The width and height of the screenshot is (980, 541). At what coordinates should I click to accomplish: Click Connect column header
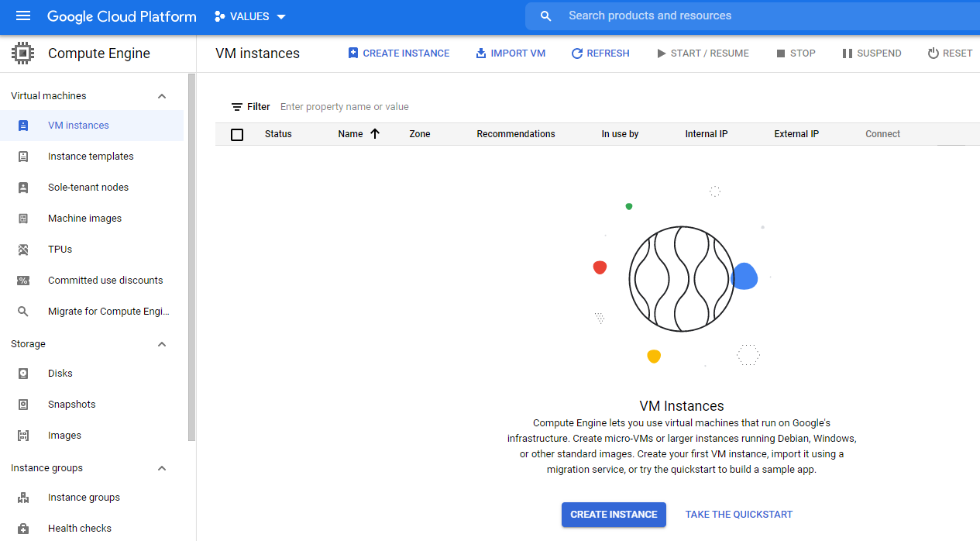click(882, 134)
